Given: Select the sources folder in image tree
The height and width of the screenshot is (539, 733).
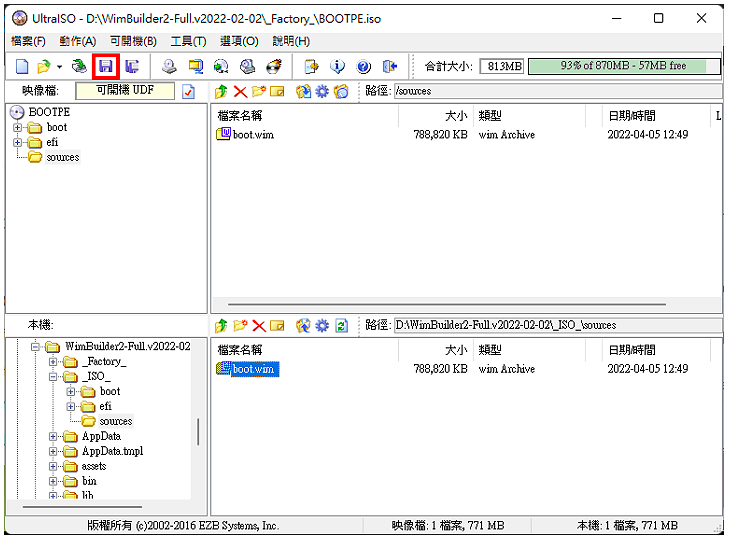Looking at the screenshot, I should (x=63, y=157).
